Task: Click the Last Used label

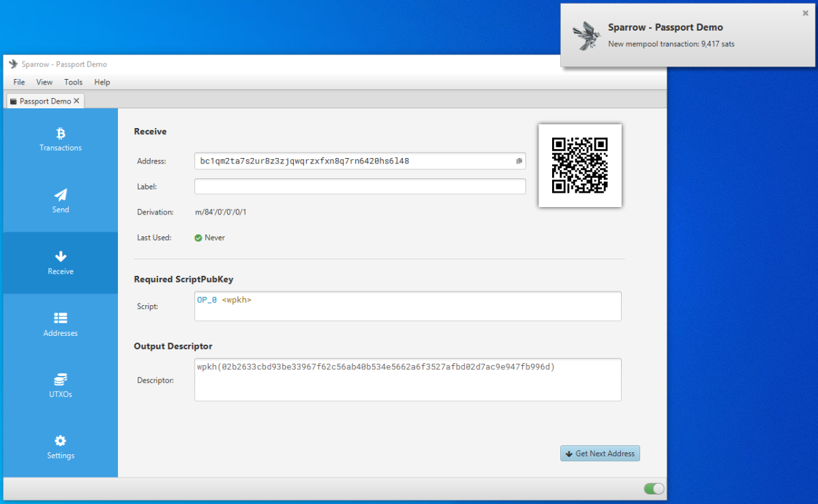Action: click(x=154, y=238)
